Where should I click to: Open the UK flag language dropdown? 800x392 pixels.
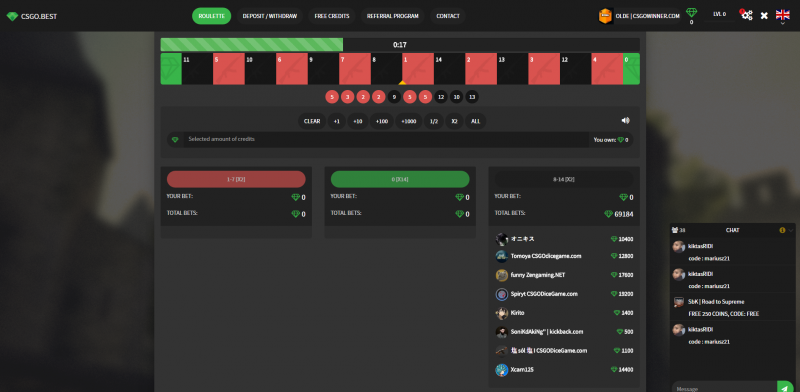click(783, 16)
